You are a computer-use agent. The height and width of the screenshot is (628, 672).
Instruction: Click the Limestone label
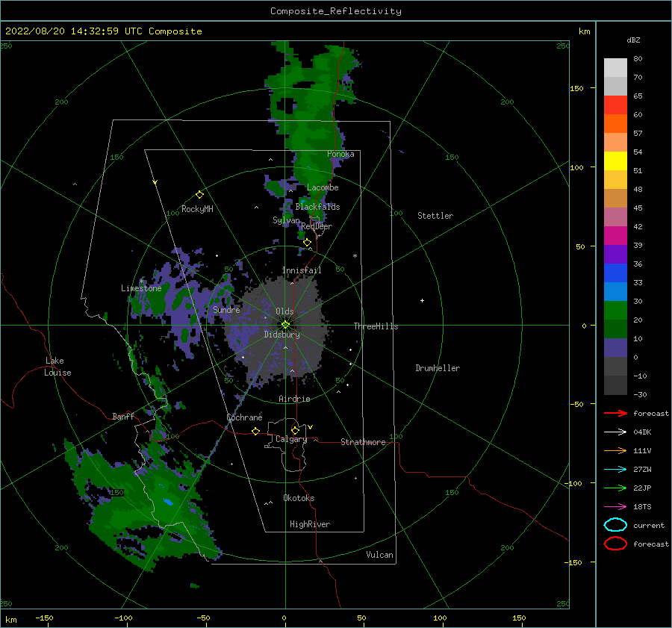coord(141,288)
